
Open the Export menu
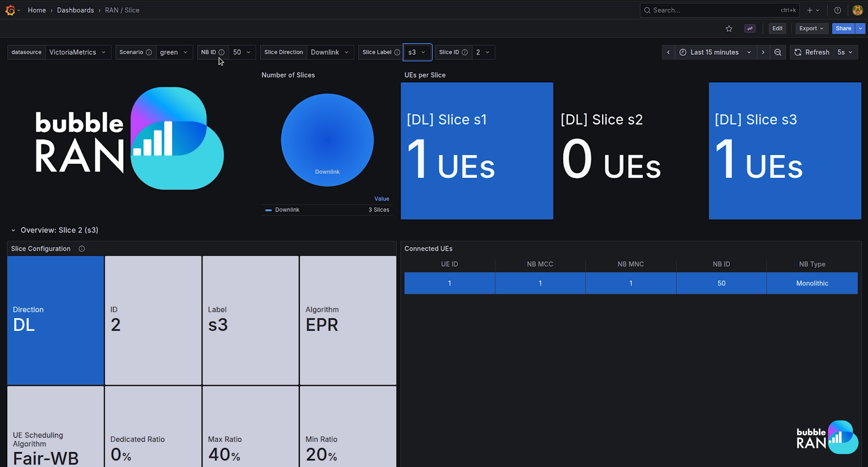click(x=811, y=29)
